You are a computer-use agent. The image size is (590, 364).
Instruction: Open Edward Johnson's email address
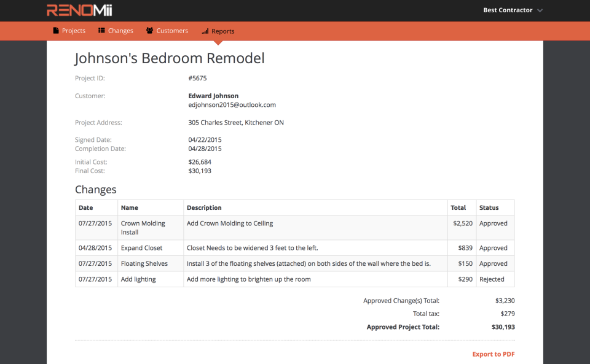[232, 104]
